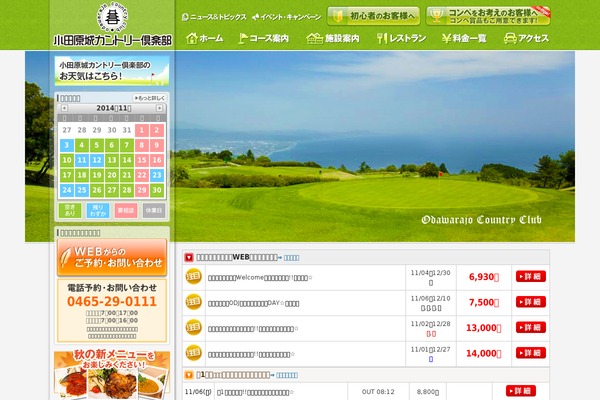This screenshot has width=600, height=400.
Task: Open the 施設案内 facilities menu
Action: [333, 38]
